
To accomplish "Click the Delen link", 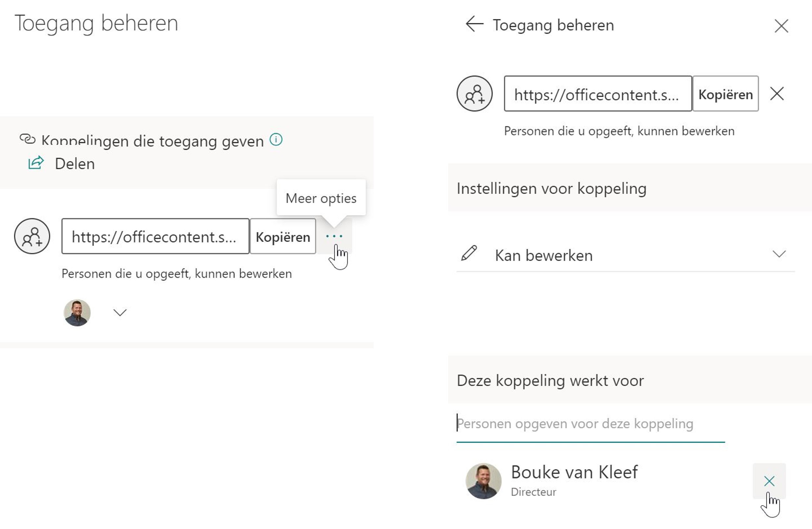I will pos(75,164).
